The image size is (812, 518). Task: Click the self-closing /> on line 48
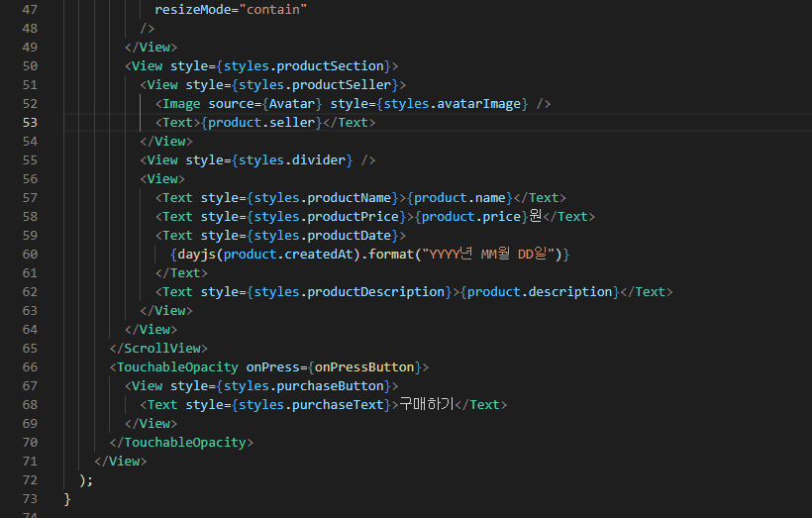point(148,29)
